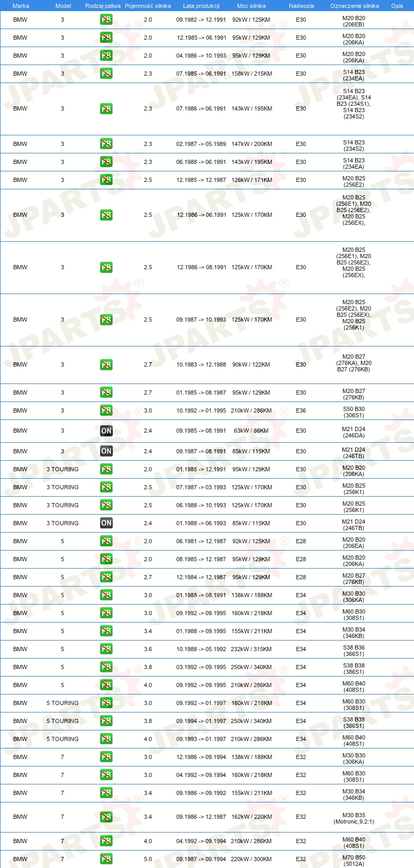
Task: Click the petrol icon in the E36 row
Action: click(106, 410)
